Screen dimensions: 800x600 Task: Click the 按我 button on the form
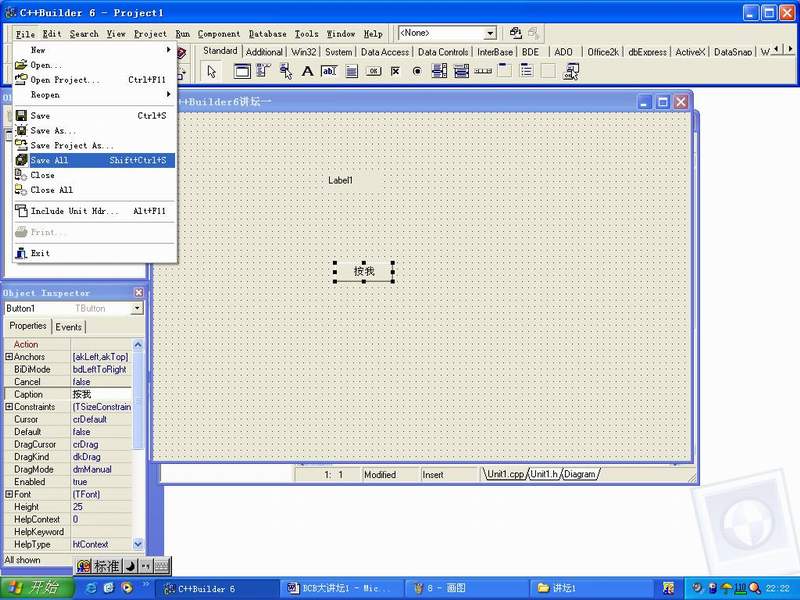(364, 271)
